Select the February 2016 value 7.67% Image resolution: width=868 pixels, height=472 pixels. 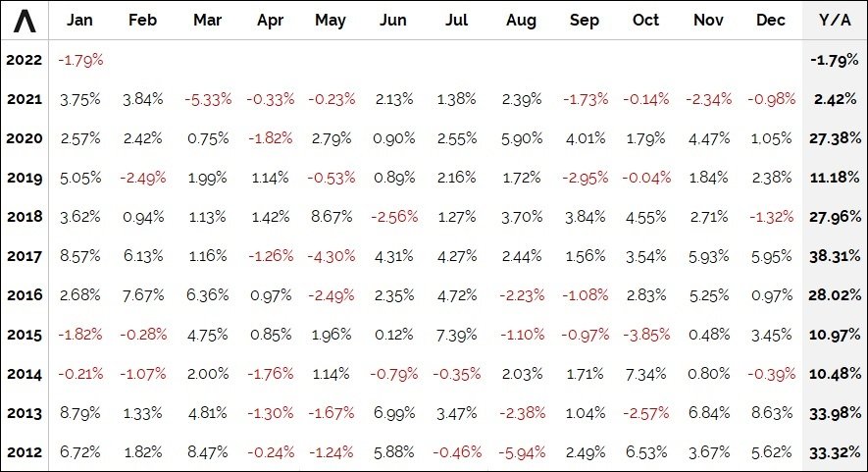[x=142, y=295]
